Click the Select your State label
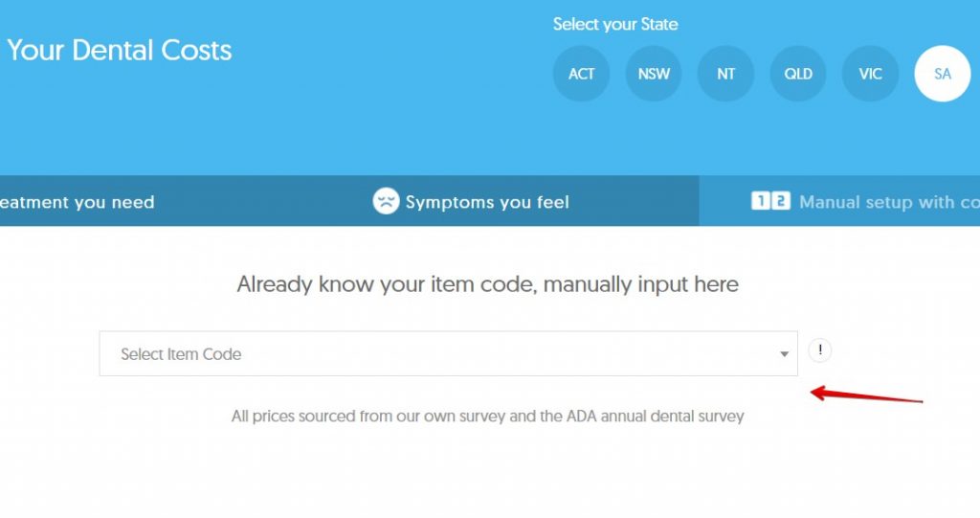The height and width of the screenshot is (518, 980). 615,25
